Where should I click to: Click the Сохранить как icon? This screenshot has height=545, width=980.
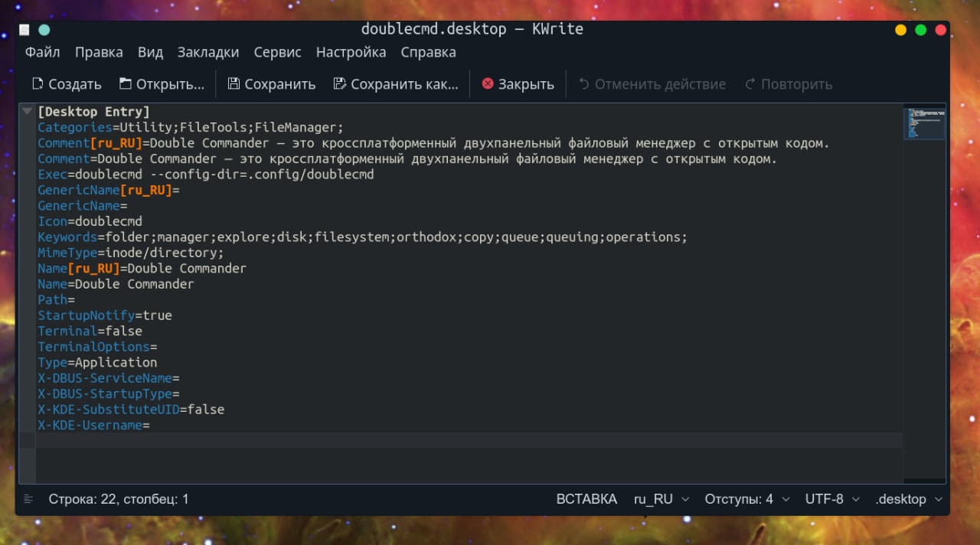(340, 84)
